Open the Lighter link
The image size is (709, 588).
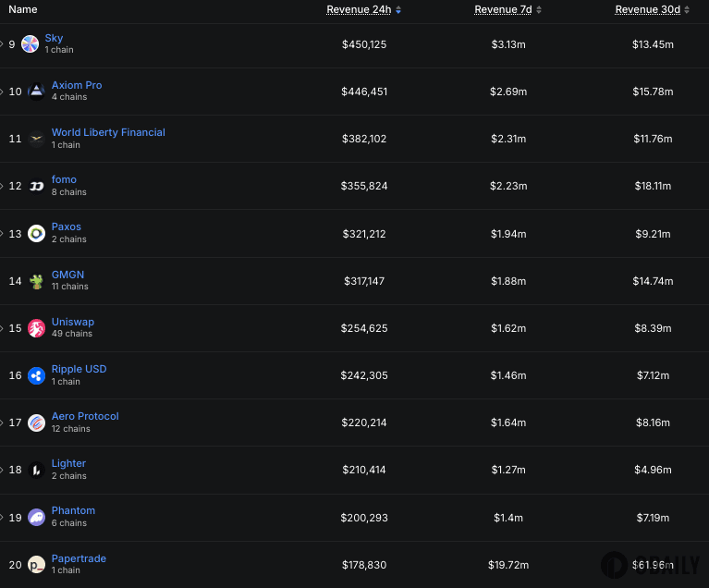click(x=68, y=463)
